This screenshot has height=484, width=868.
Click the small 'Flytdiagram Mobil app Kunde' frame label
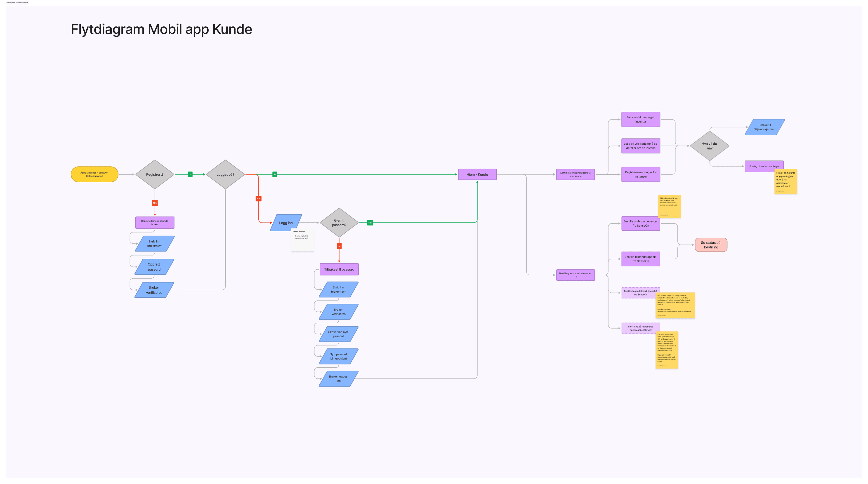[17, 2]
